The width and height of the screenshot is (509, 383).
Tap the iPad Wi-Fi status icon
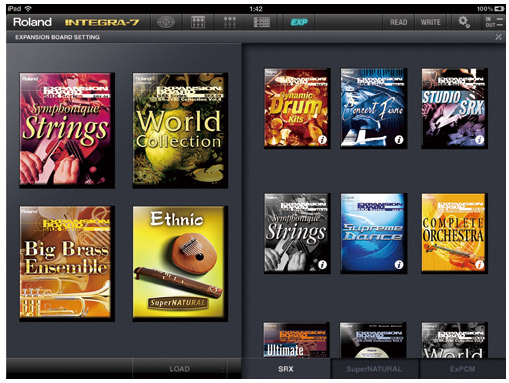pos(29,8)
